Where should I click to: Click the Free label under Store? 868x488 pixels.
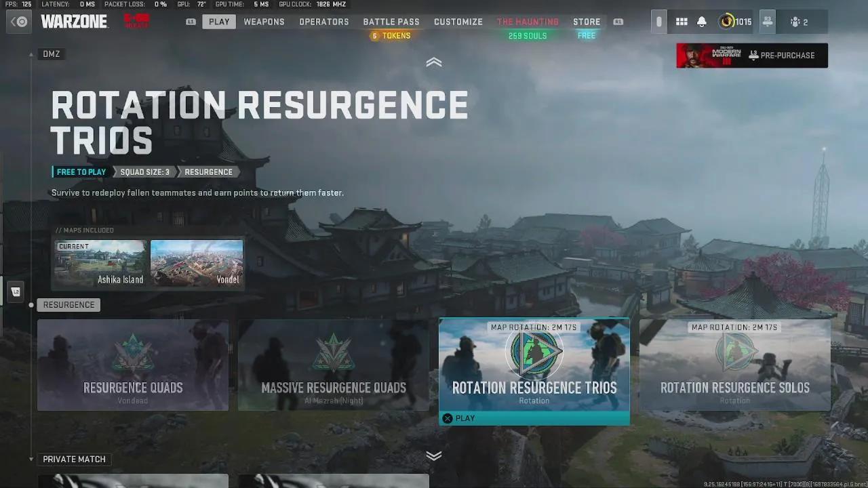587,36
